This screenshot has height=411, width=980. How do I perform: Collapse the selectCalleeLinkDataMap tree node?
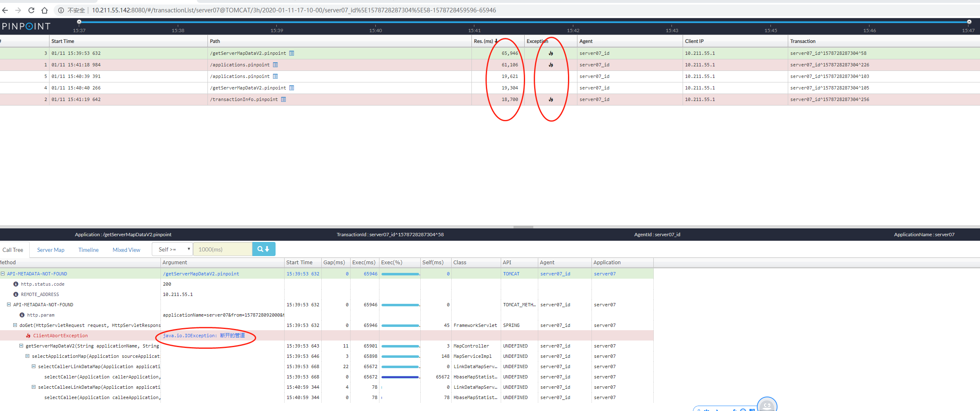34,387
